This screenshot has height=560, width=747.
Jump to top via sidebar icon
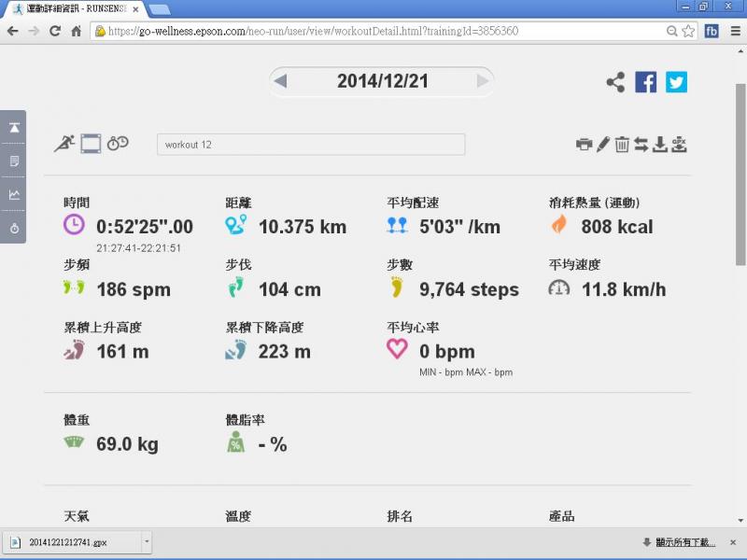[14, 128]
